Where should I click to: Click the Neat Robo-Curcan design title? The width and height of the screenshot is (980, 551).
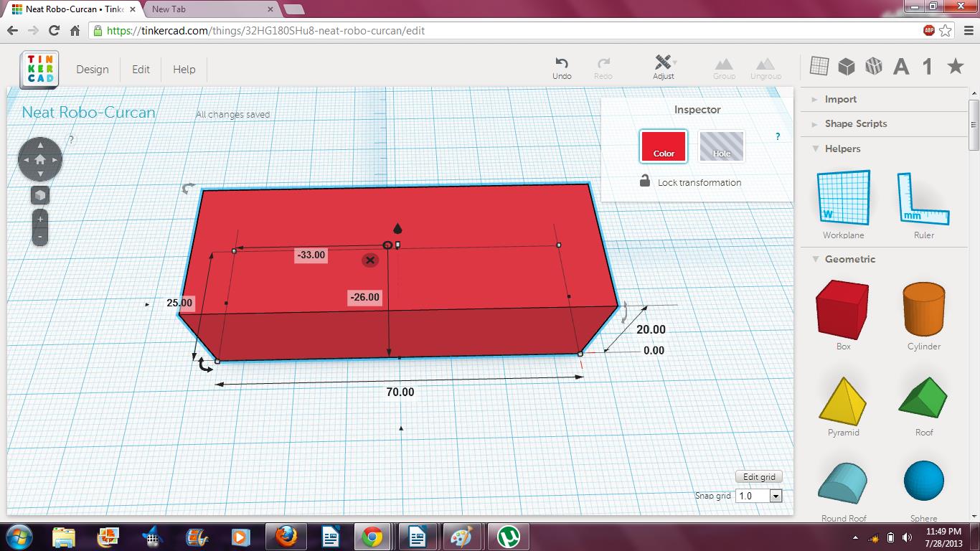pyautogui.click(x=88, y=113)
